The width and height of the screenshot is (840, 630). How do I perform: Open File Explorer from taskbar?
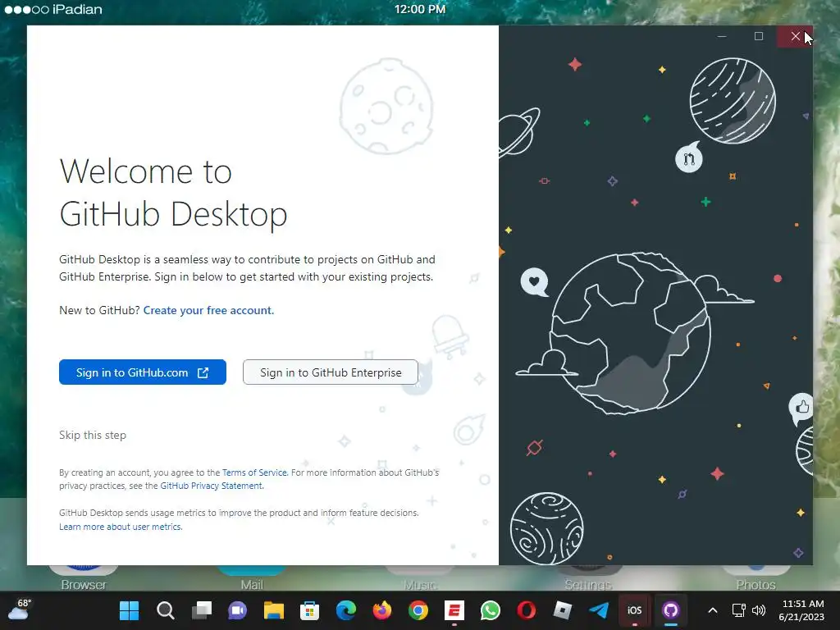[274, 610]
